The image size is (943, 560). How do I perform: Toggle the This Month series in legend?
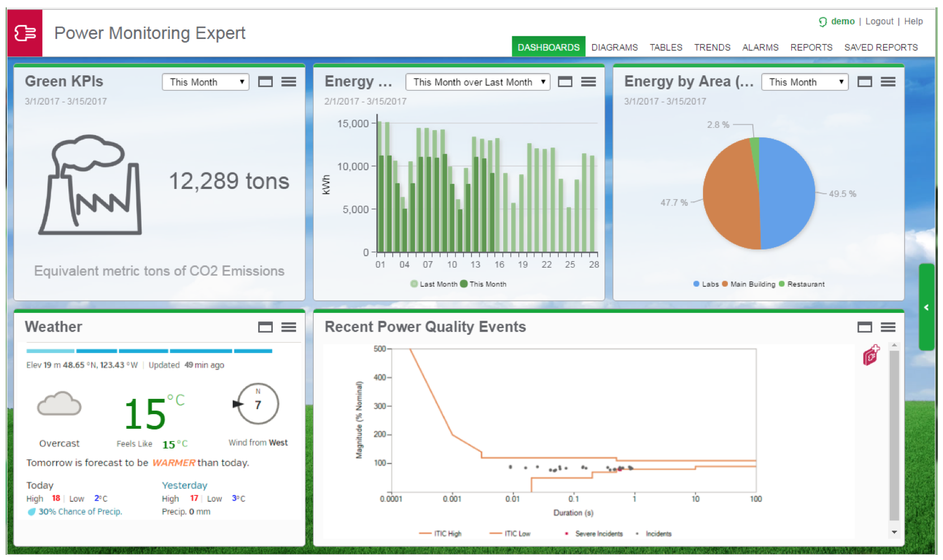tap(483, 284)
